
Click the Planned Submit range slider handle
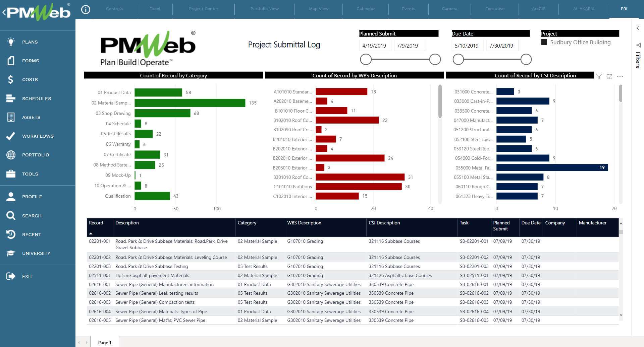366,59
